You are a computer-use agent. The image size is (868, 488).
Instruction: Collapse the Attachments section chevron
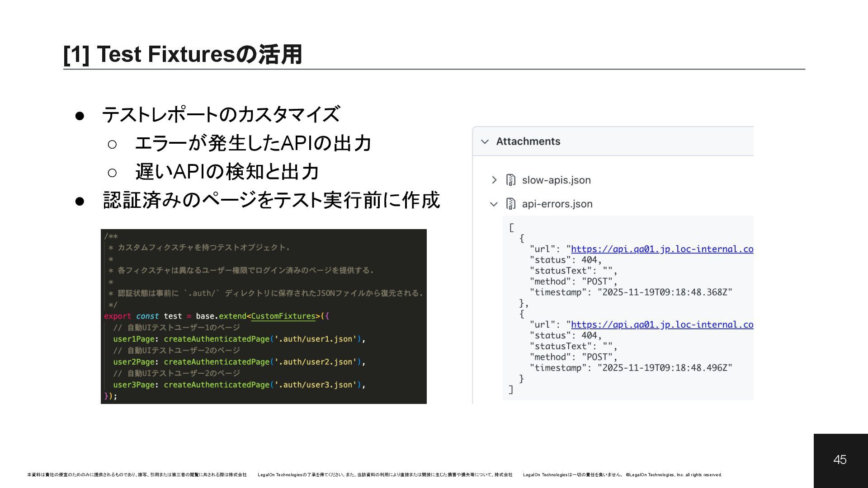click(485, 141)
